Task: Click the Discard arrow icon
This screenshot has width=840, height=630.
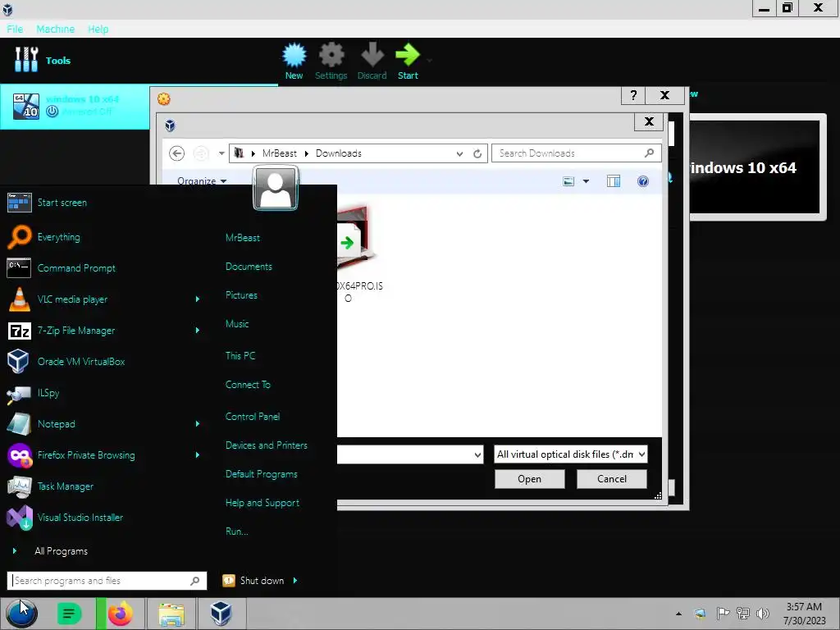Action: 372,55
